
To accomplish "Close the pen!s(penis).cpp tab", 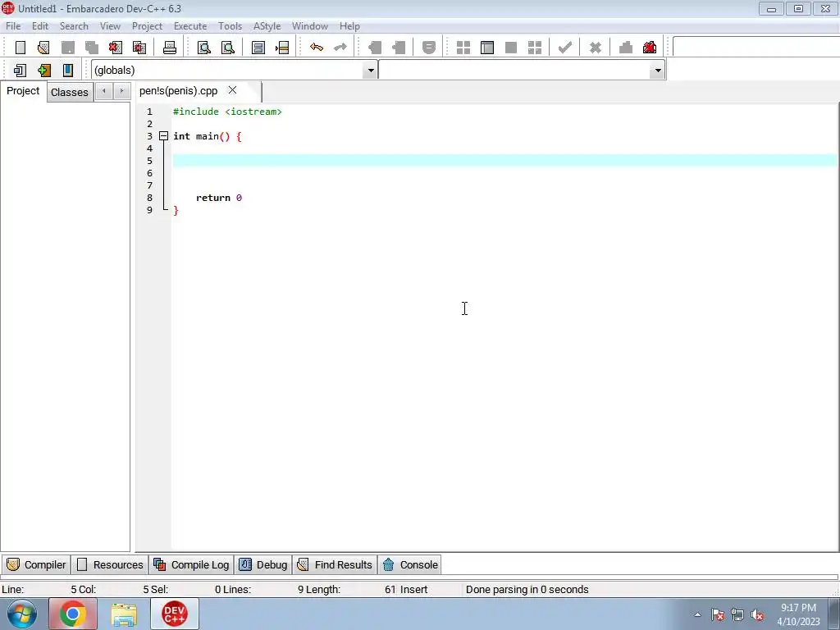I will (232, 90).
